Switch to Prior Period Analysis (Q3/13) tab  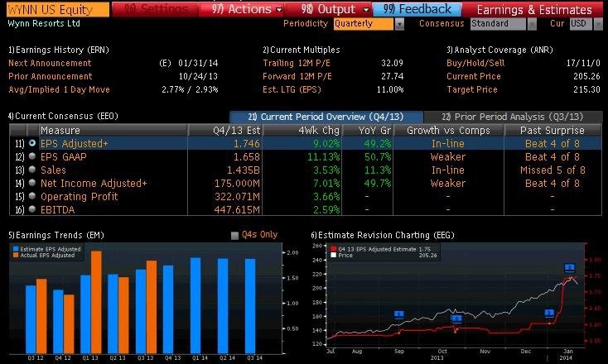[x=512, y=117]
